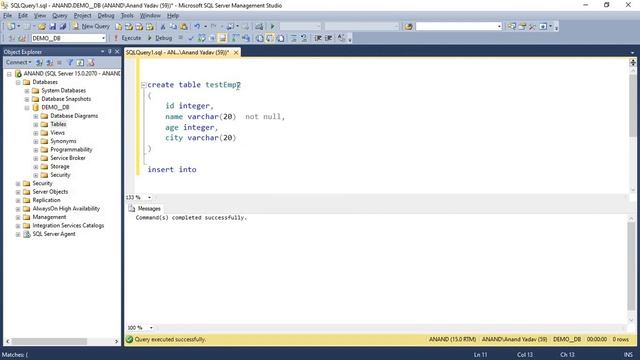Click the Activity Monitor icon in Object Explorer
The width and height of the screenshot is (640, 360).
[x=91, y=62]
